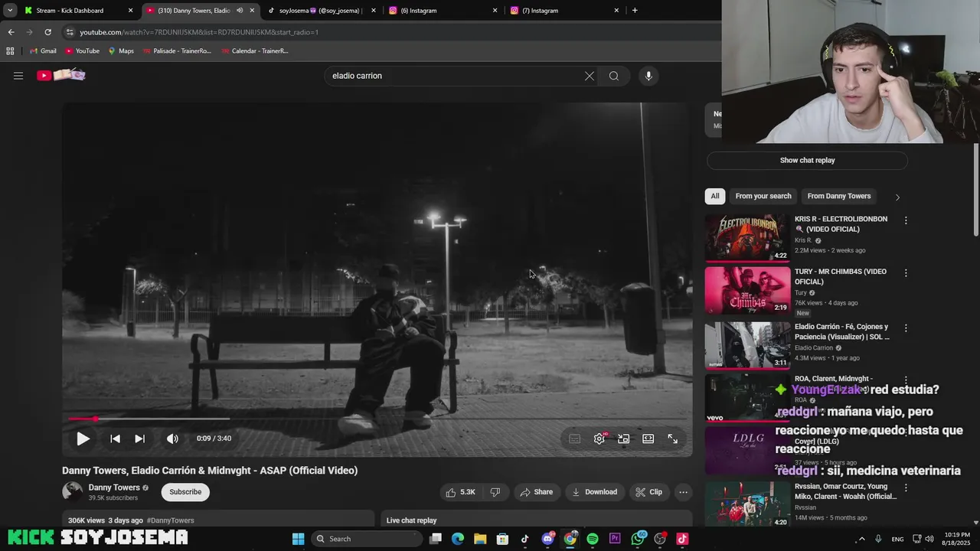Open Calendar - TrainerR... bookmark
Viewport: 980px width, 551px height.
point(255,51)
